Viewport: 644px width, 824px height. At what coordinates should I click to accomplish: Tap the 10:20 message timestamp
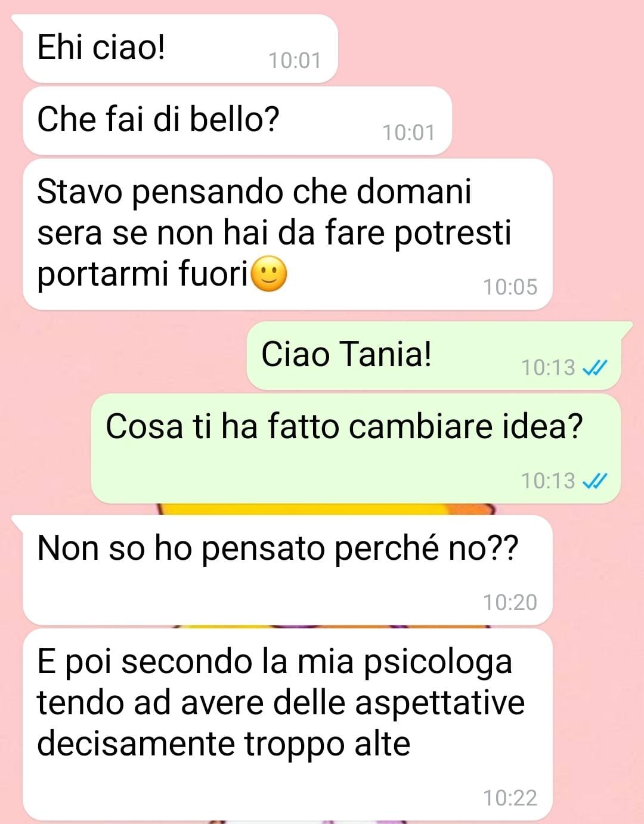point(510,603)
